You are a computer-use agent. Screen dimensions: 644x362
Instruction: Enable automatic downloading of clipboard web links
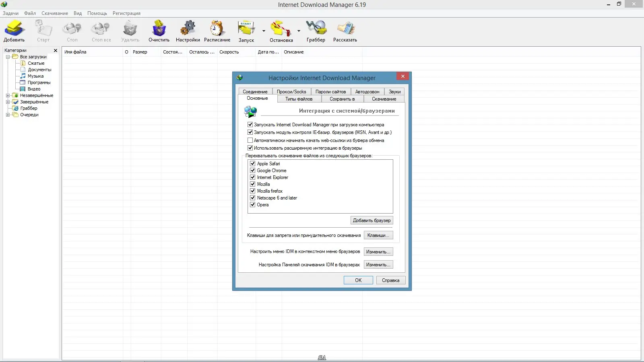pyautogui.click(x=250, y=140)
